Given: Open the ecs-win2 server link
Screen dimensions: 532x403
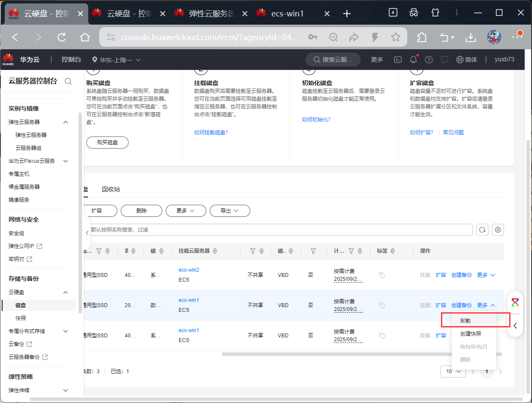Looking at the screenshot, I should point(189,270).
